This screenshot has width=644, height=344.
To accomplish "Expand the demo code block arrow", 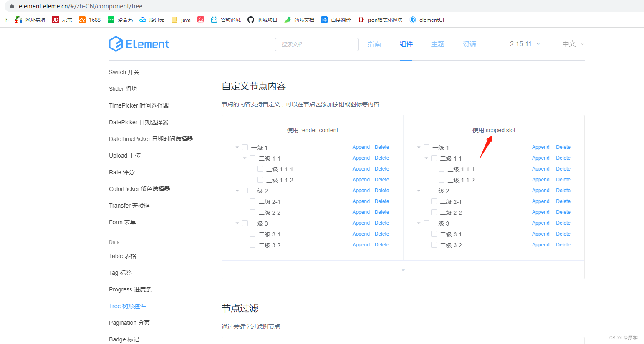I will [x=403, y=270].
